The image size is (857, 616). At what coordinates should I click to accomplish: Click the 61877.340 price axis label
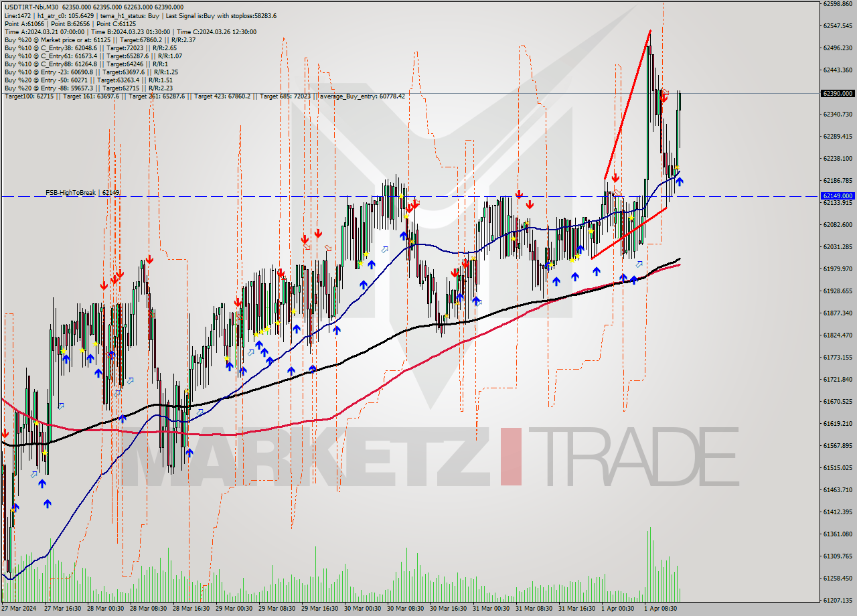(x=837, y=313)
